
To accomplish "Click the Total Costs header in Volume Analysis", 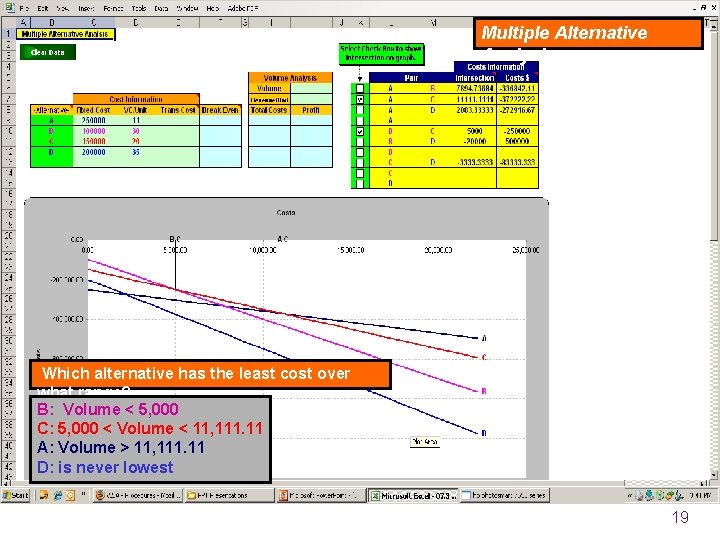I will 269,110.
